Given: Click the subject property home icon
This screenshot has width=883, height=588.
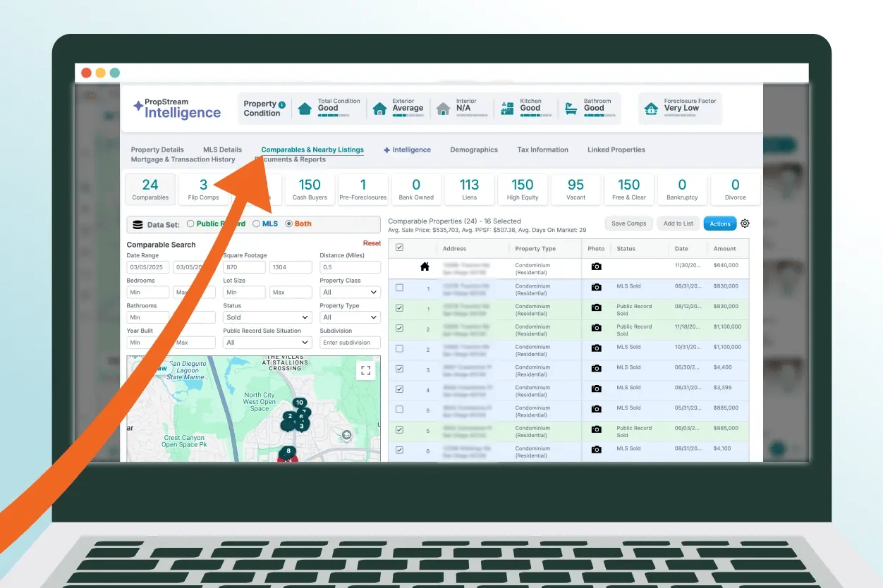Looking at the screenshot, I should click(x=425, y=267).
